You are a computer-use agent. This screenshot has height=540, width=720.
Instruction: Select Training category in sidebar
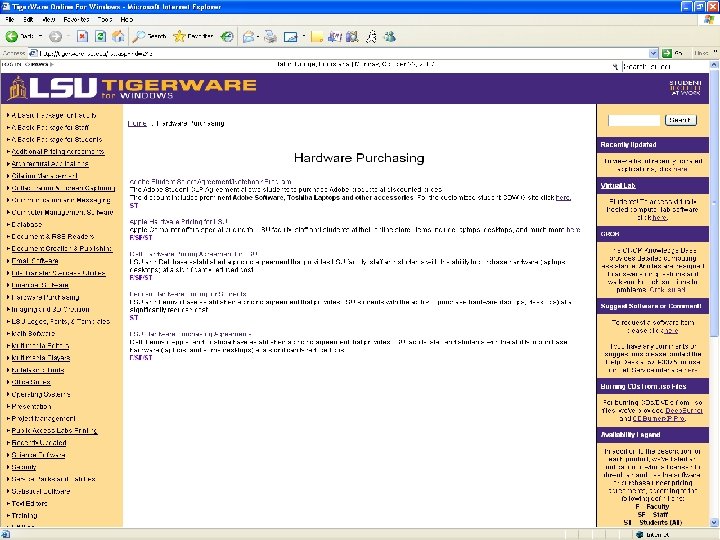[24, 515]
